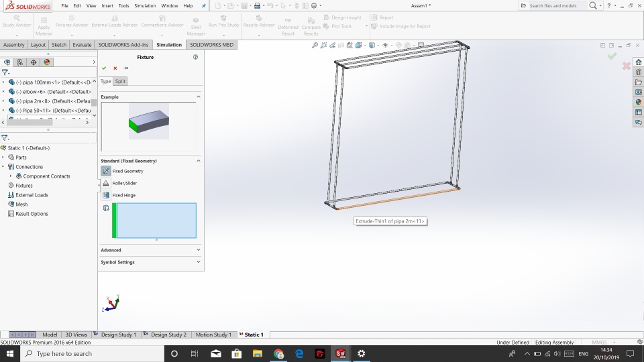Collapse the Connections tree node

point(3,167)
